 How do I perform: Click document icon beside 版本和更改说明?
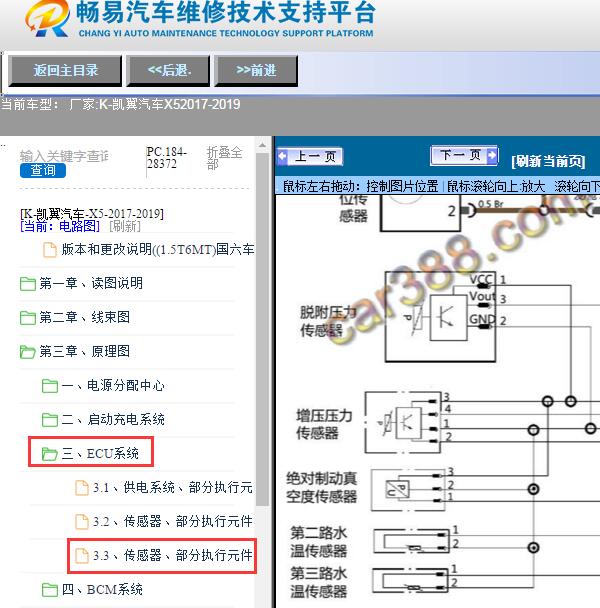pos(49,250)
